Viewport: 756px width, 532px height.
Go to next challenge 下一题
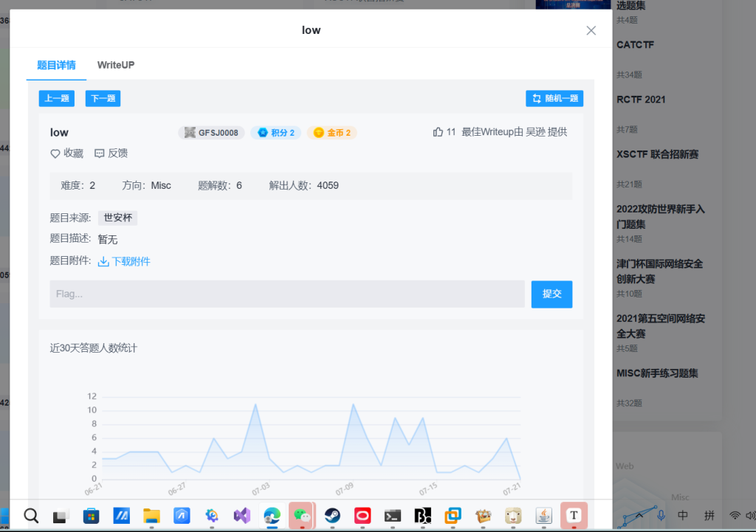pyautogui.click(x=103, y=98)
